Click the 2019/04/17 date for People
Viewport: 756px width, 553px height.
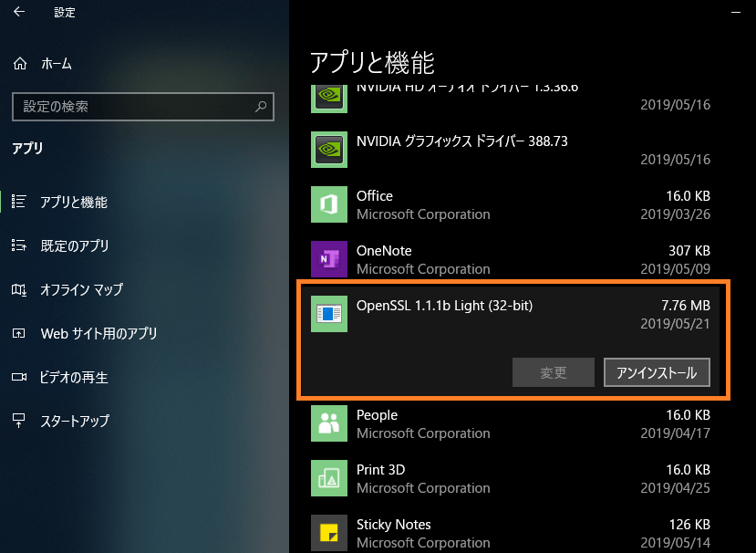(x=675, y=433)
